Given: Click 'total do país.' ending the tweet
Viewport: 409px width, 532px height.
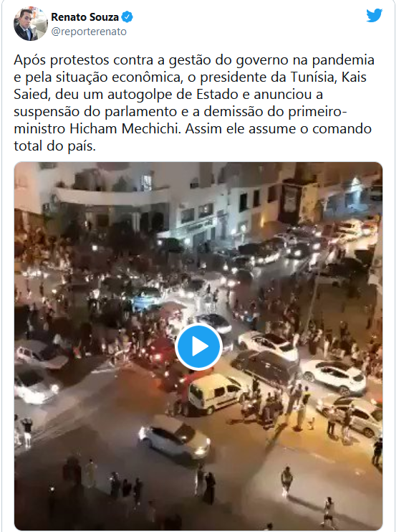Looking at the screenshot, I should pyautogui.click(x=55, y=146).
